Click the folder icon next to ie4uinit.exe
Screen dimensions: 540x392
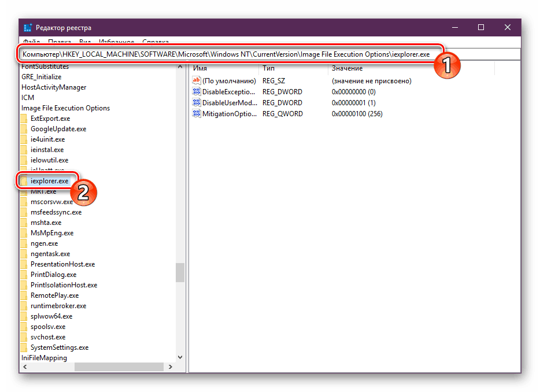tap(24, 139)
